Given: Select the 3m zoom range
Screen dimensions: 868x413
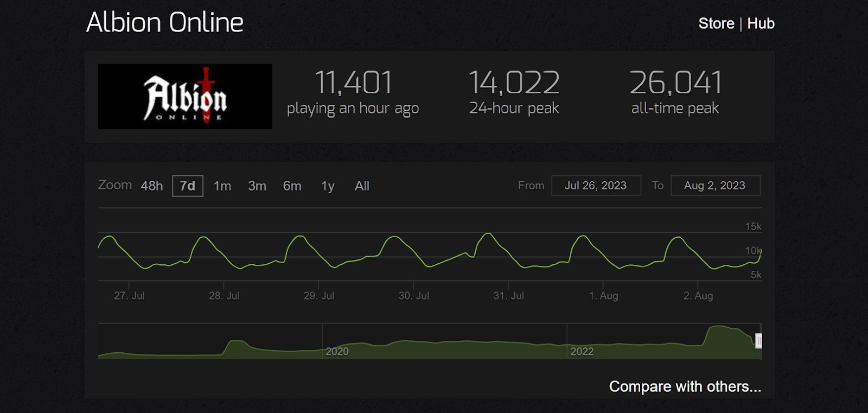Looking at the screenshot, I should click(257, 186).
